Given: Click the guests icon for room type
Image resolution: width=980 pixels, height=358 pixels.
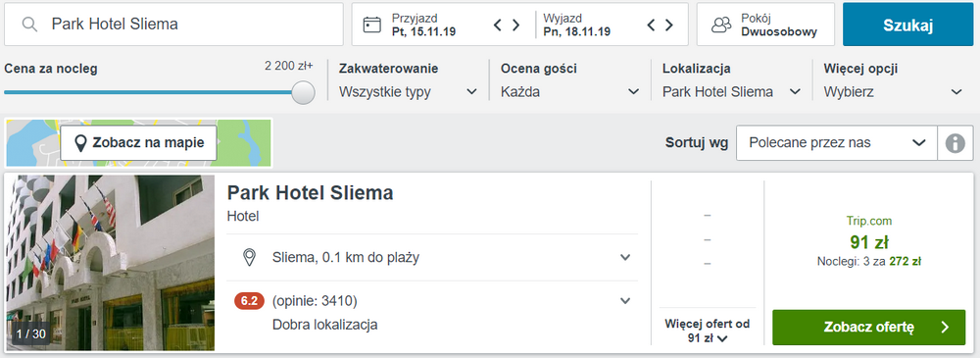Looking at the screenshot, I should click(x=721, y=25).
